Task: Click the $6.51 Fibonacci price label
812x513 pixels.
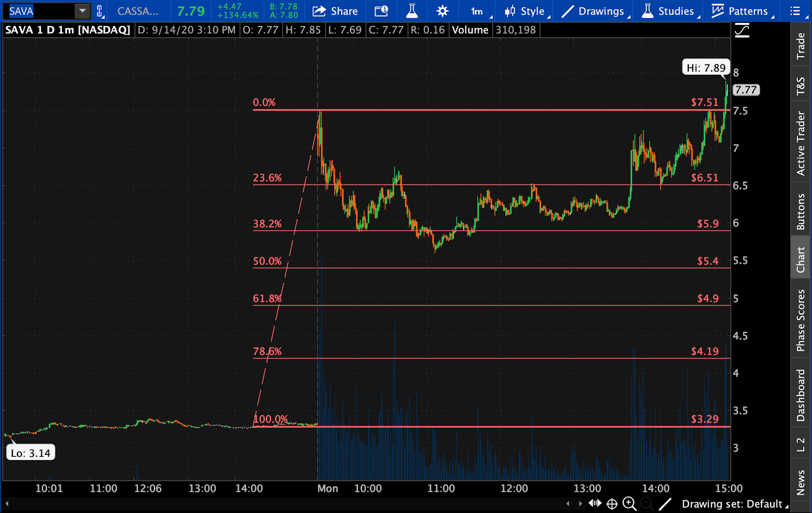Action: (x=704, y=178)
